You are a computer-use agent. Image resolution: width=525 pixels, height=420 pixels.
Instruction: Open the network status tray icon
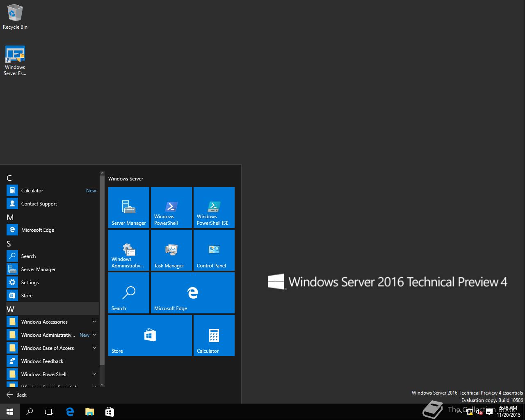click(470, 412)
